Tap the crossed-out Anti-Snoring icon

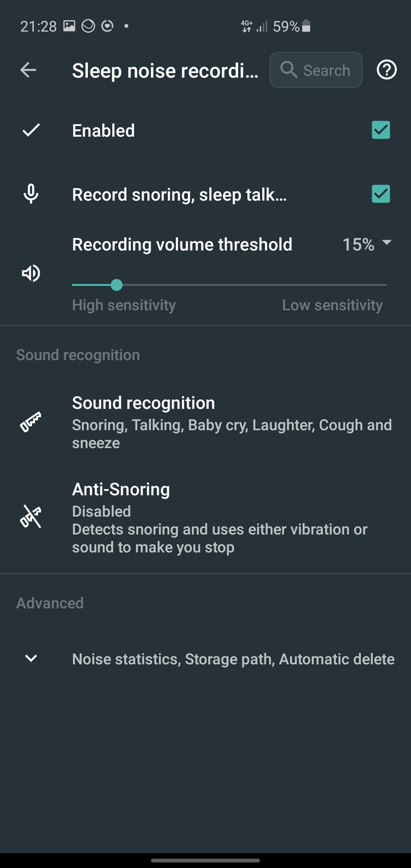(31, 516)
